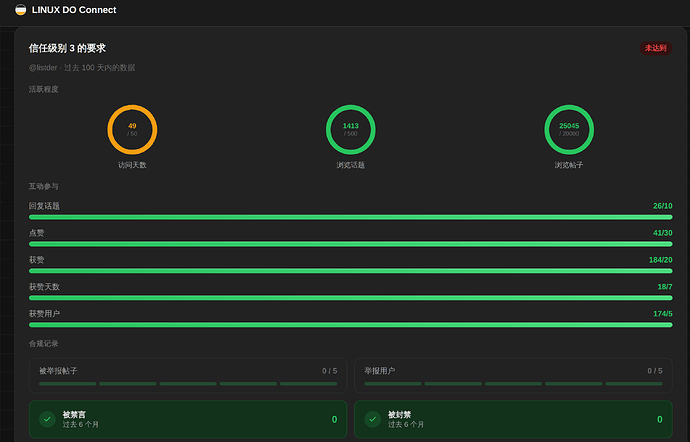Screen dimensions: 690x442
Task: Click the 点赞 row label
Action: [37, 233]
